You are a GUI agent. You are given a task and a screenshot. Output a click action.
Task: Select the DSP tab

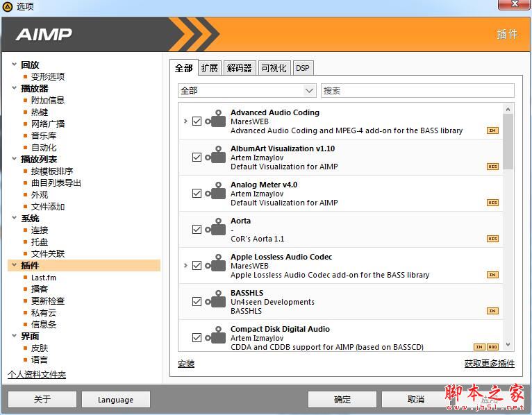click(x=303, y=68)
